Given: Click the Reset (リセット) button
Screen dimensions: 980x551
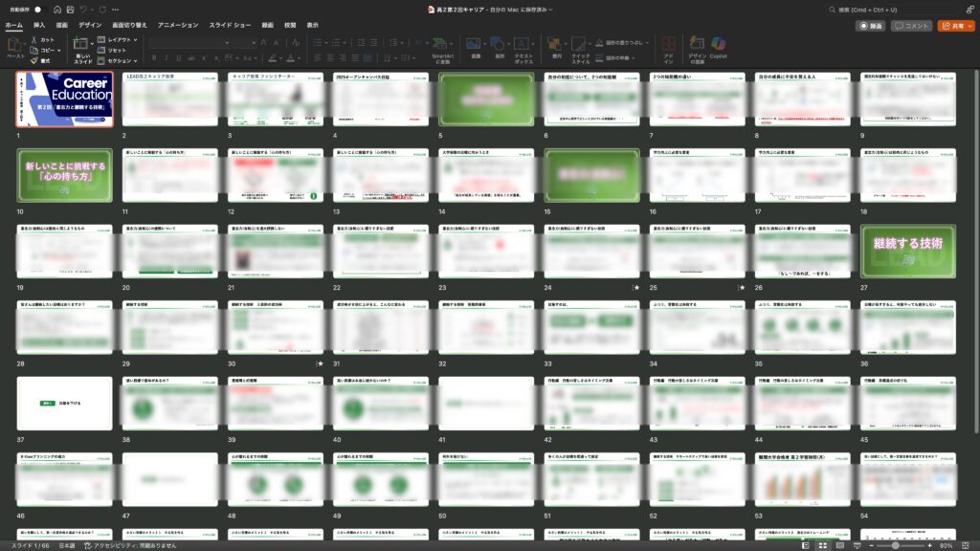Looking at the screenshot, I should point(112,50).
